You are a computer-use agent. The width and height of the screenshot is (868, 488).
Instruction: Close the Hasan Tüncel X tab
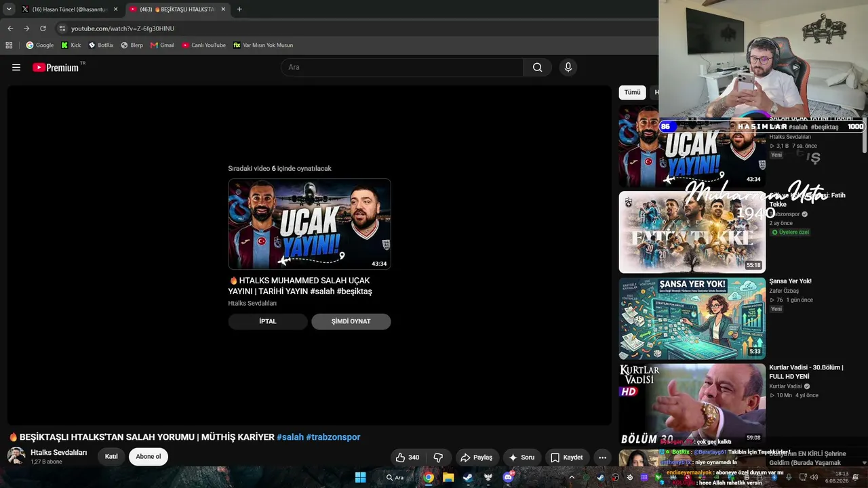tap(115, 9)
